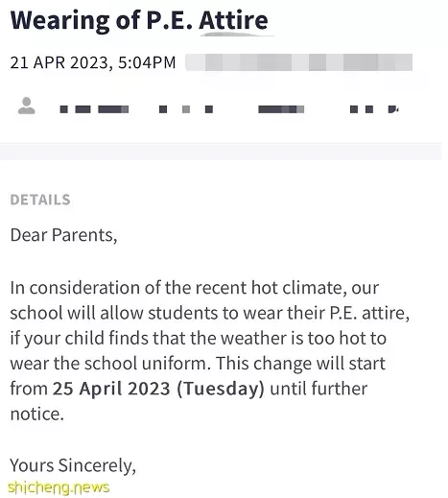Click the 'Wearing of P.E. Attire' title
Viewport: 448px width, 498px height.
(139, 20)
